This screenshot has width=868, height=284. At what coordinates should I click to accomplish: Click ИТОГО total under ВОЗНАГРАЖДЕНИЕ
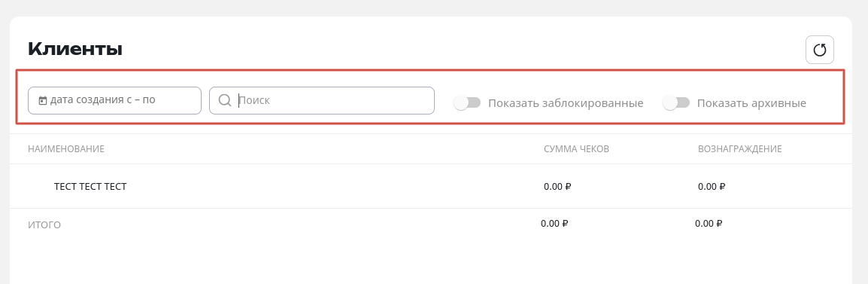click(709, 224)
